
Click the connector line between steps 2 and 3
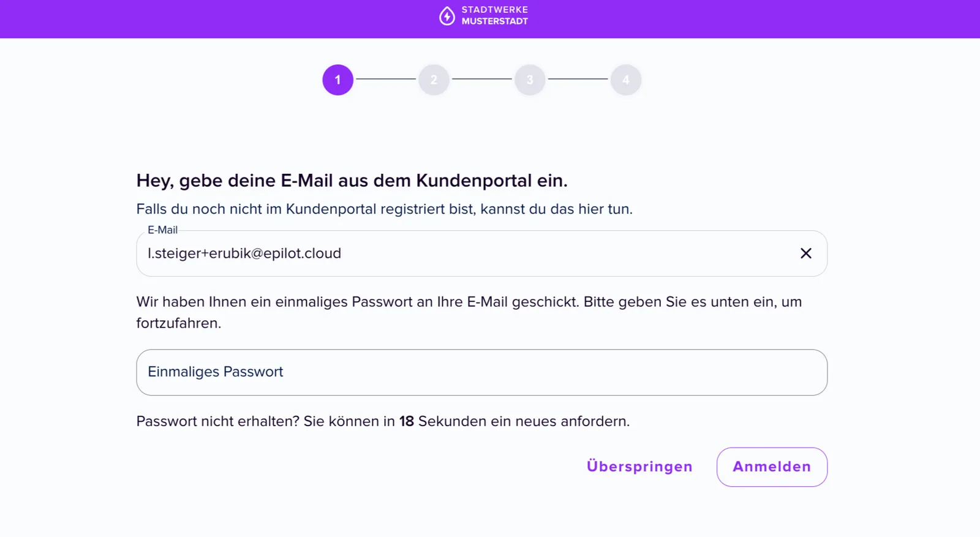pos(482,79)
